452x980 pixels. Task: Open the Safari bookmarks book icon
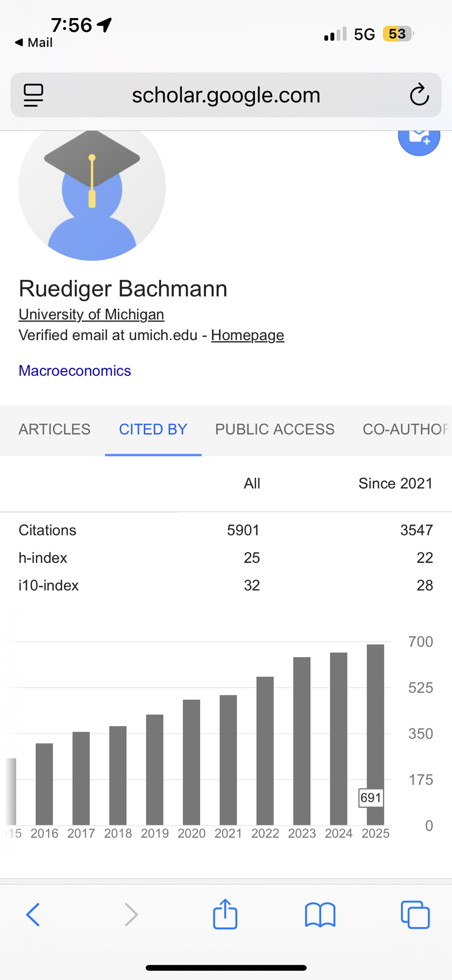click(x=320, y=914)
